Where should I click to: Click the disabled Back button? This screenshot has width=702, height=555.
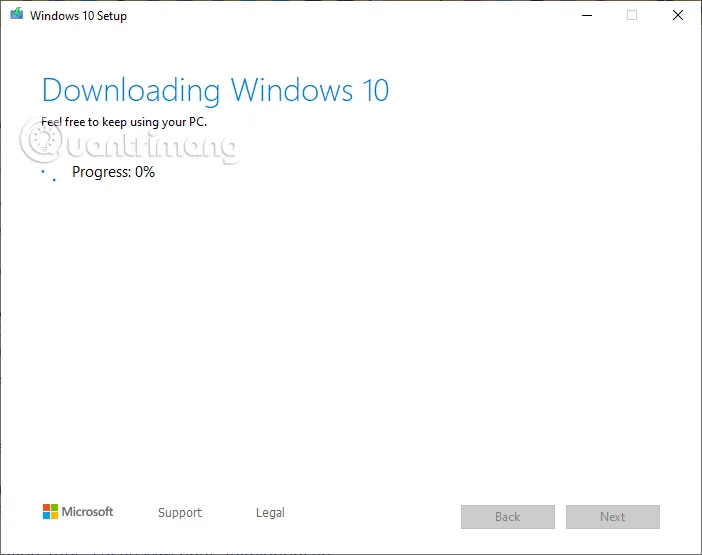(x=508, y=517)
